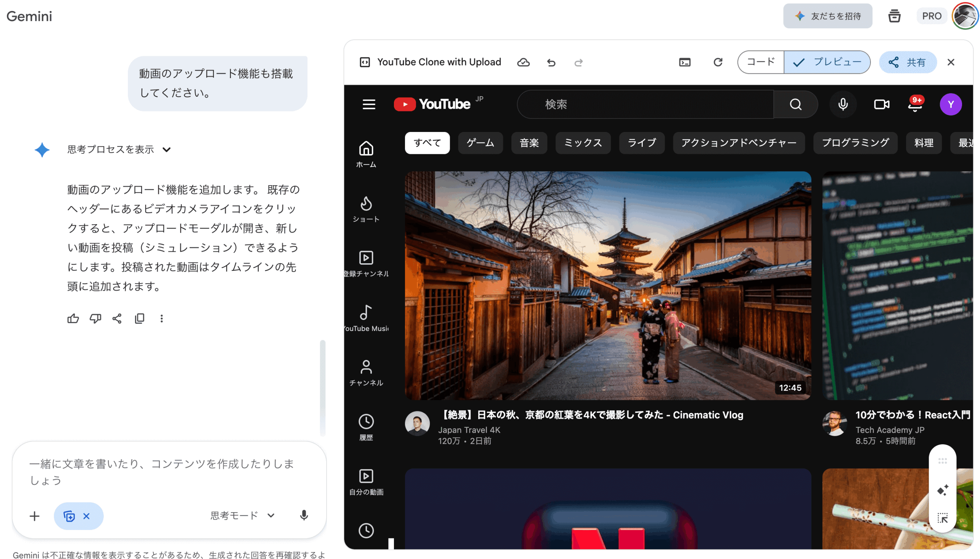980x559 pixels.
Task: Click the undo icon in the Canvas toolbar
Action: (552, 62)
